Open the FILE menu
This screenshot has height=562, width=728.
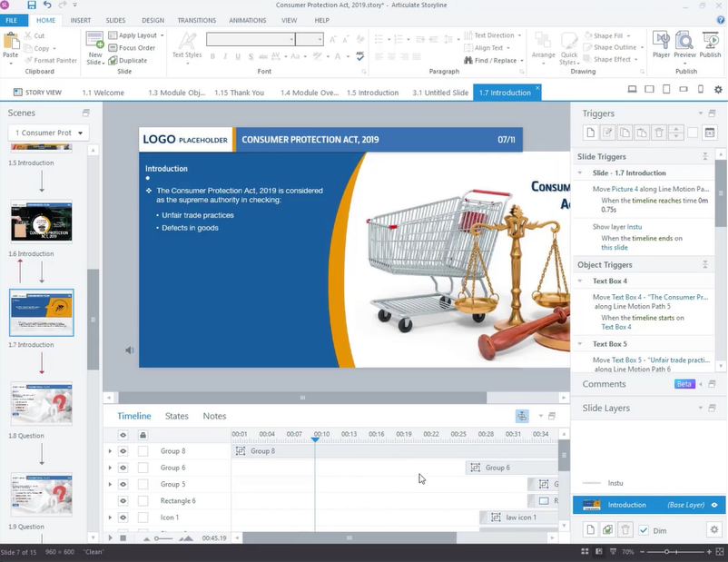coord(12,21)
